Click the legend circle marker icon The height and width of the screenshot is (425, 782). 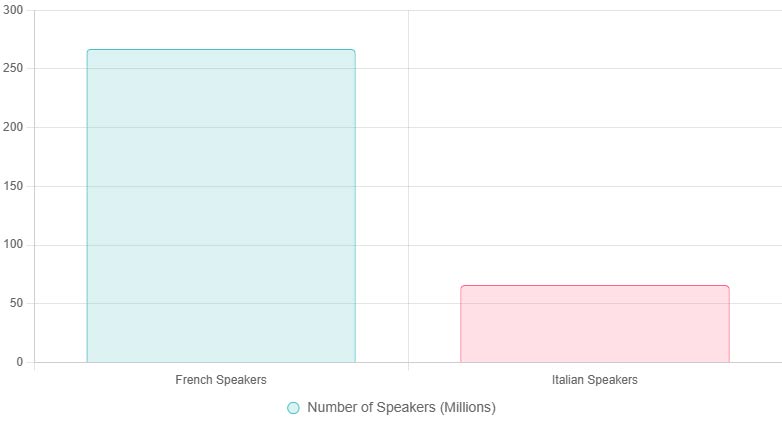[293, 408]
